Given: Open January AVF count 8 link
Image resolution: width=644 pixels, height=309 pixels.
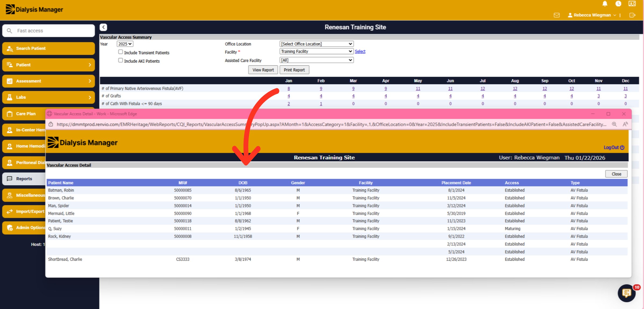Looking at the screenshot, I should point(289,89).
